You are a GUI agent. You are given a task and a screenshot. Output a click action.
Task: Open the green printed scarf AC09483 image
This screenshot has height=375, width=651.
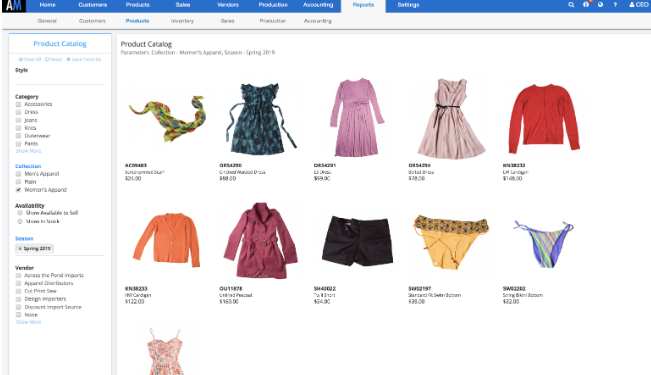[168, 118]
